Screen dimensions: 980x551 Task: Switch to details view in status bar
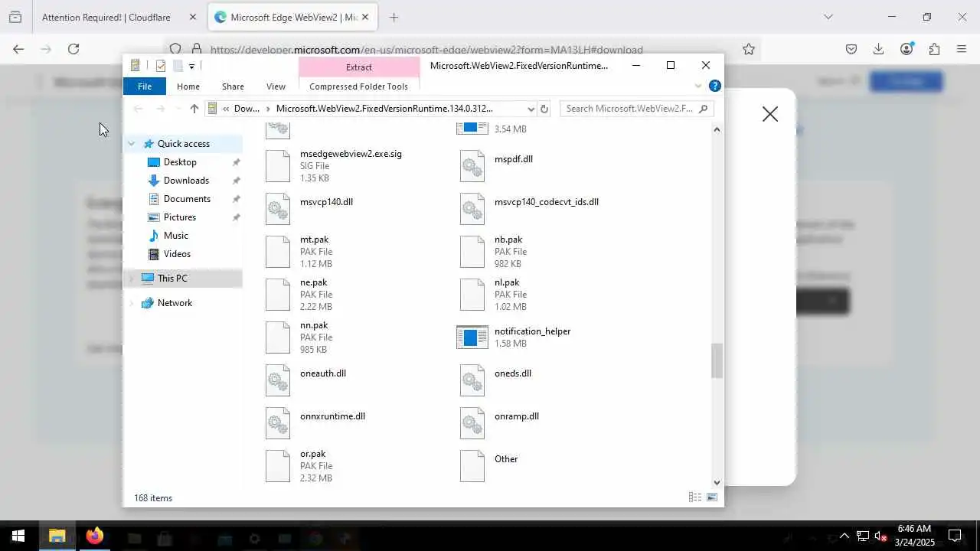click(x=695, y=497)
